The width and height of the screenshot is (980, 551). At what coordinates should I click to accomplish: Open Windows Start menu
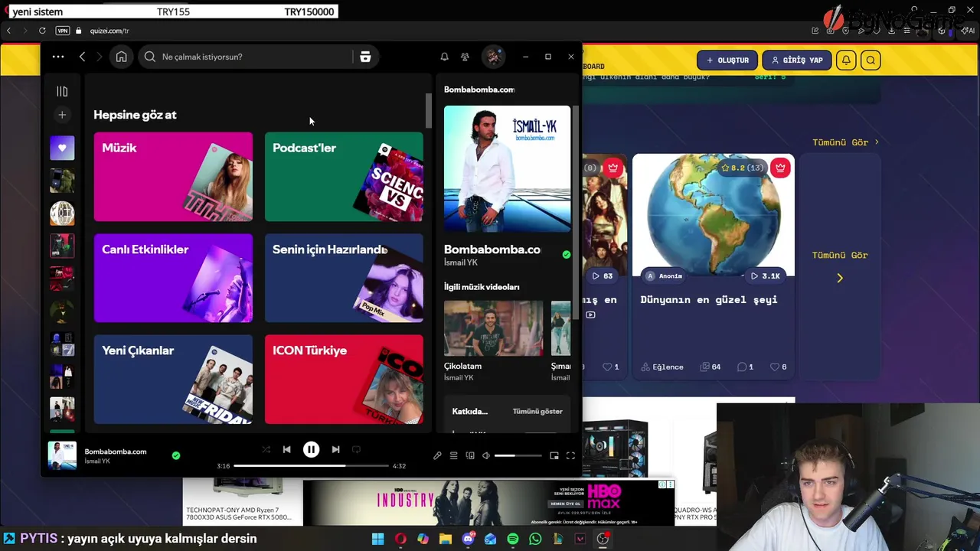click(377, 539)
